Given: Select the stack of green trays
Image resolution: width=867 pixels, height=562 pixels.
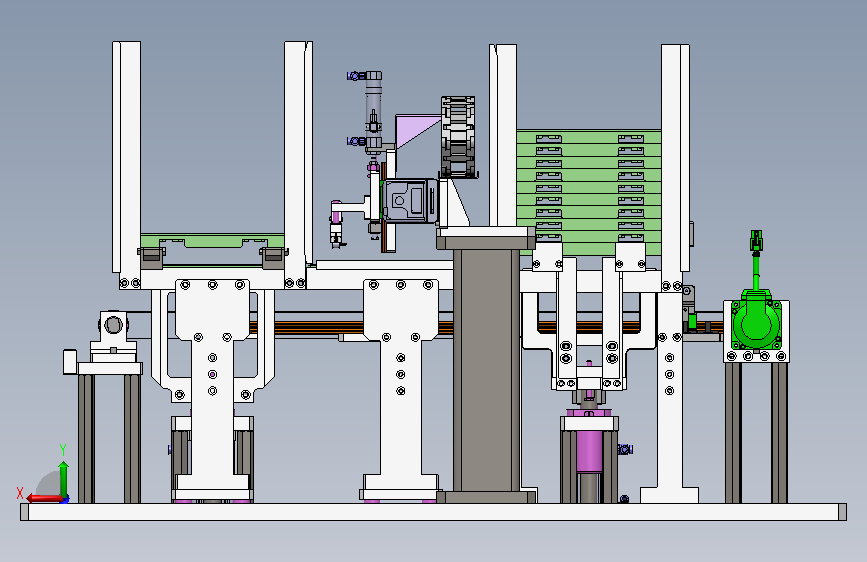Looking at the screenshot, I should pyautogui.click(x=589, y=192).
